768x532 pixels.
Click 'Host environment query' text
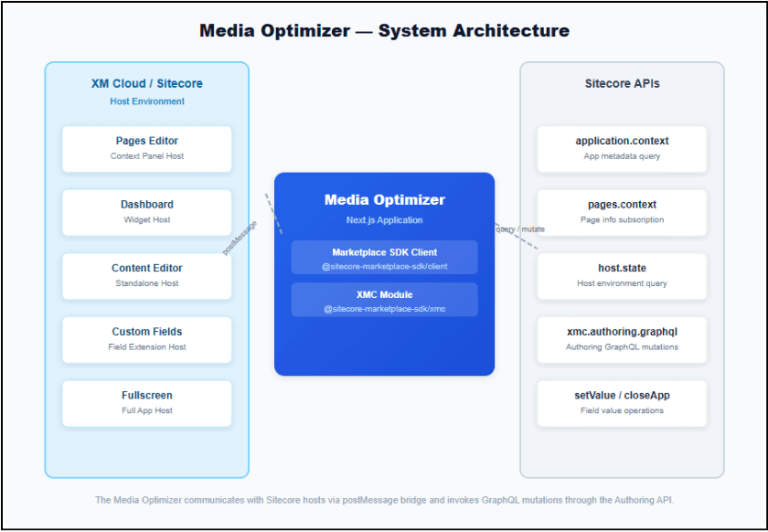click(622, 283)
